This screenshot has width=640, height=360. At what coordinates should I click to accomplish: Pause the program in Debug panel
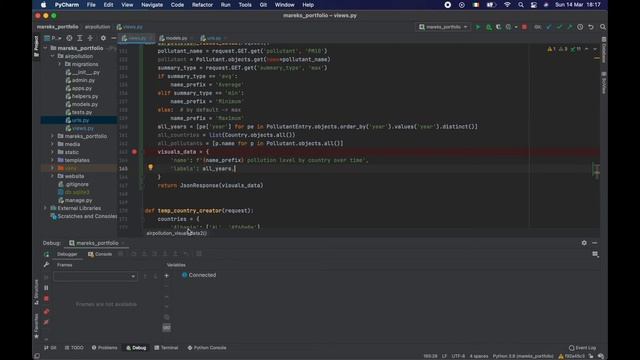[x=46, y=288]
